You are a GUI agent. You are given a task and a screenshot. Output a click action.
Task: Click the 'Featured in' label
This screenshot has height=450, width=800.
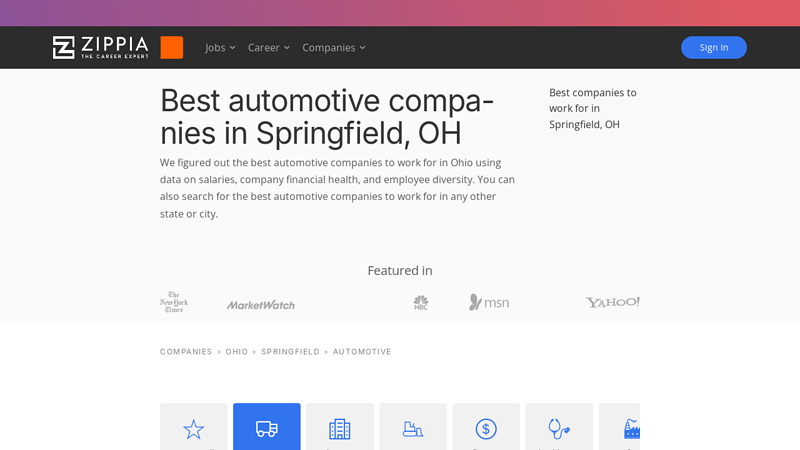pyautogui.click(x=400, y=270)
